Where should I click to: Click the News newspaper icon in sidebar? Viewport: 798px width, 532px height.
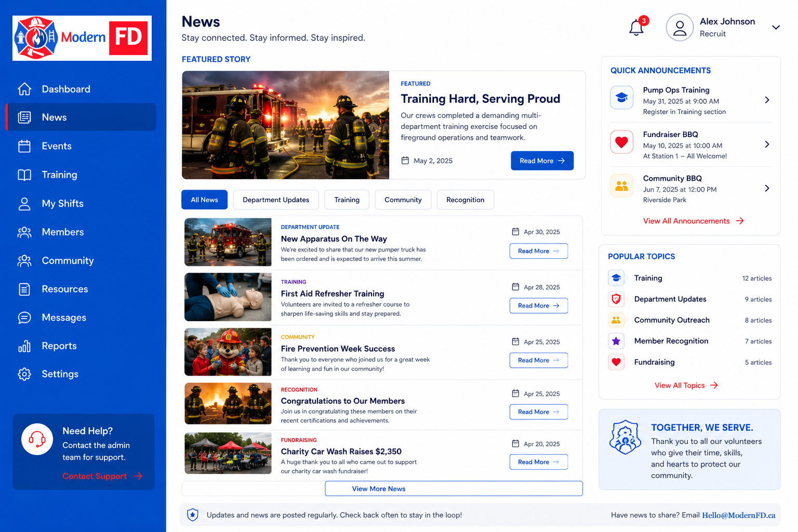pyautogui.click(x=24, y=117)
